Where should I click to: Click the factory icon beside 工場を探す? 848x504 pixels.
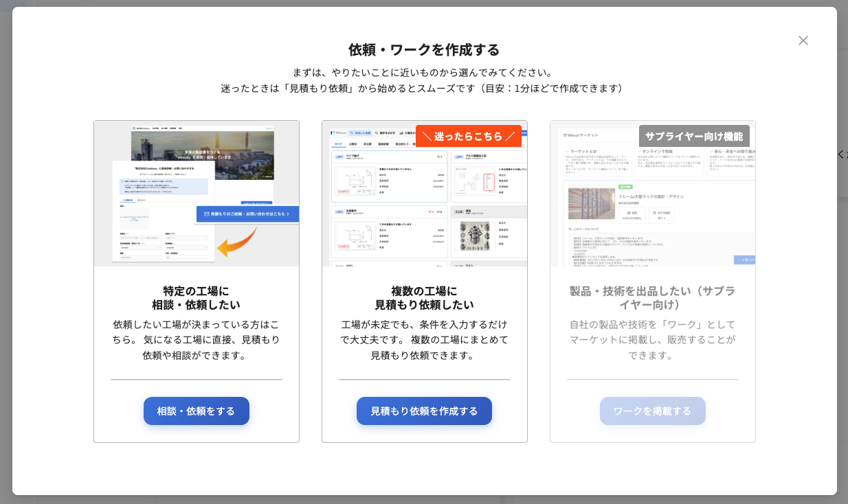pyautogui.click(x=401, y=133)
